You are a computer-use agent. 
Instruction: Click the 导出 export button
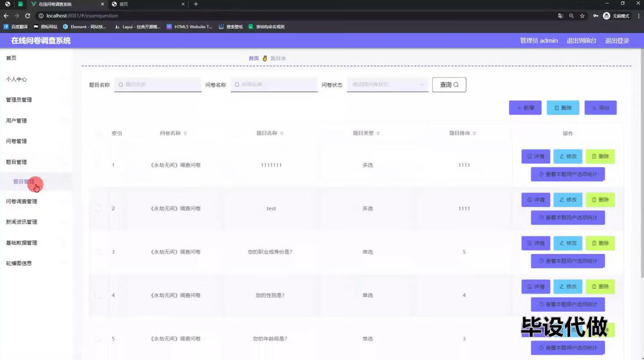coord(601,107)
